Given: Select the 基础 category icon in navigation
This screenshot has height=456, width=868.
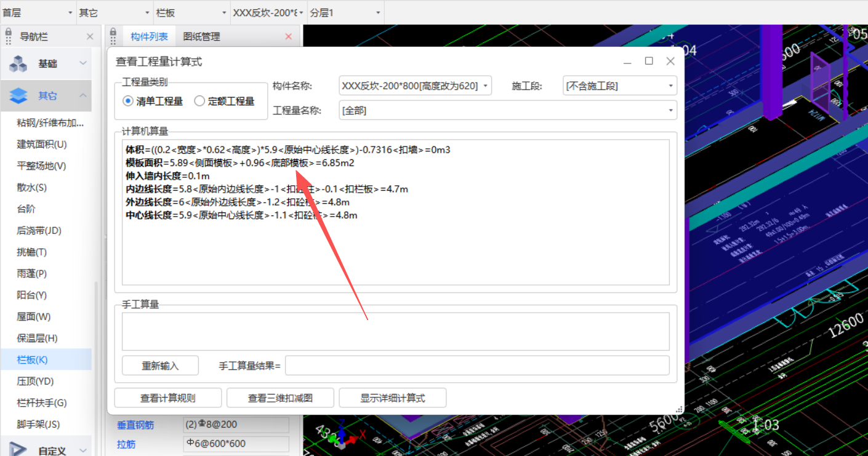Looking at the screenshot, I should 17,63.
